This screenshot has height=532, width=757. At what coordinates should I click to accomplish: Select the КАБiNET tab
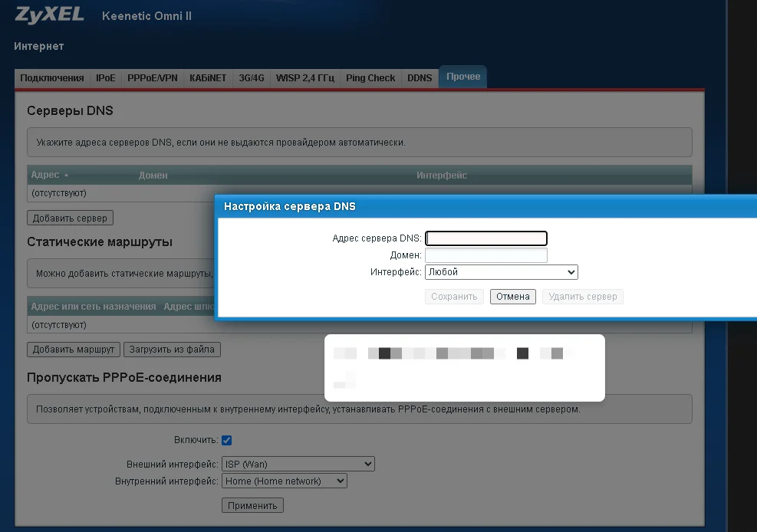pos(208,78)
